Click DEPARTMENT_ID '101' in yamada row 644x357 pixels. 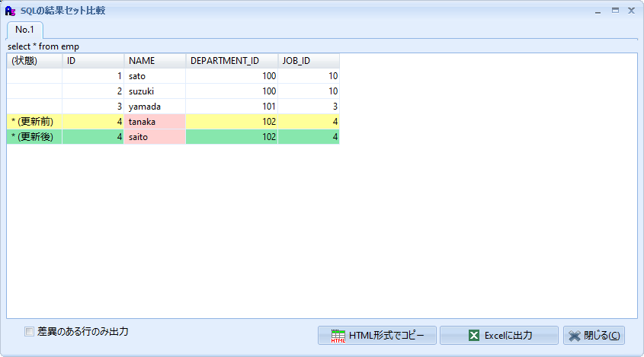coord(232,107)
